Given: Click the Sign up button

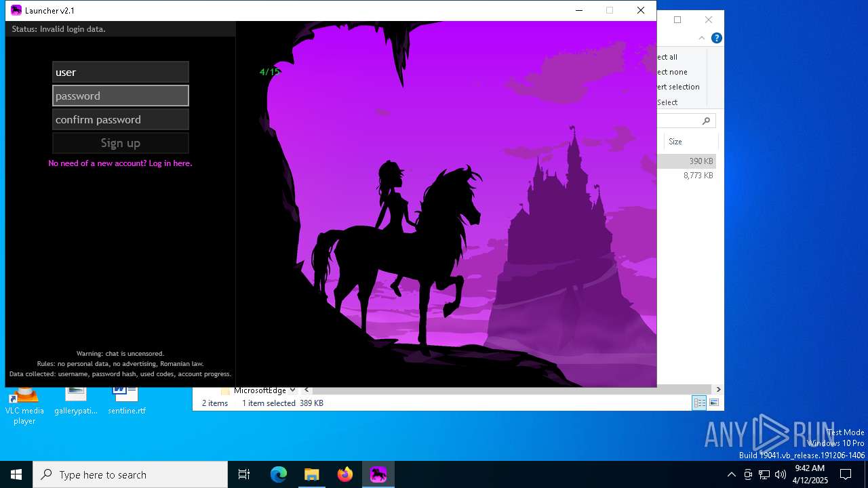Looking at the screenshot, I should (121, 143).
